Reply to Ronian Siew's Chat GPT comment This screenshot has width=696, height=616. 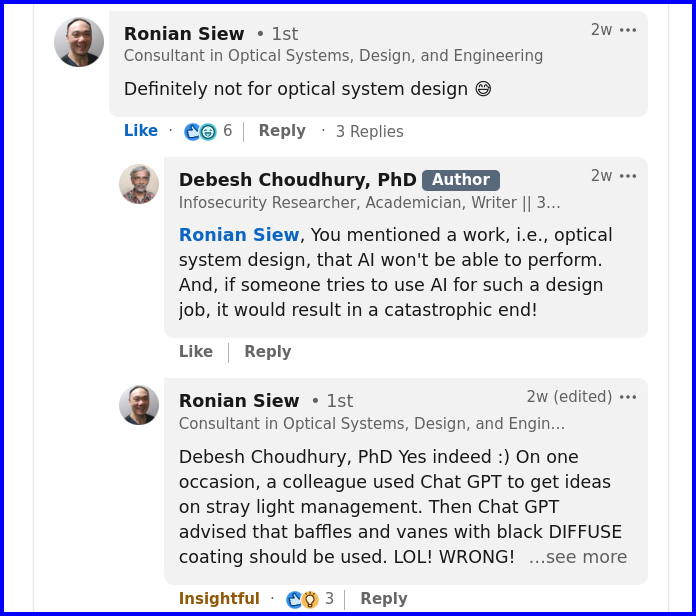click(384, 598)
